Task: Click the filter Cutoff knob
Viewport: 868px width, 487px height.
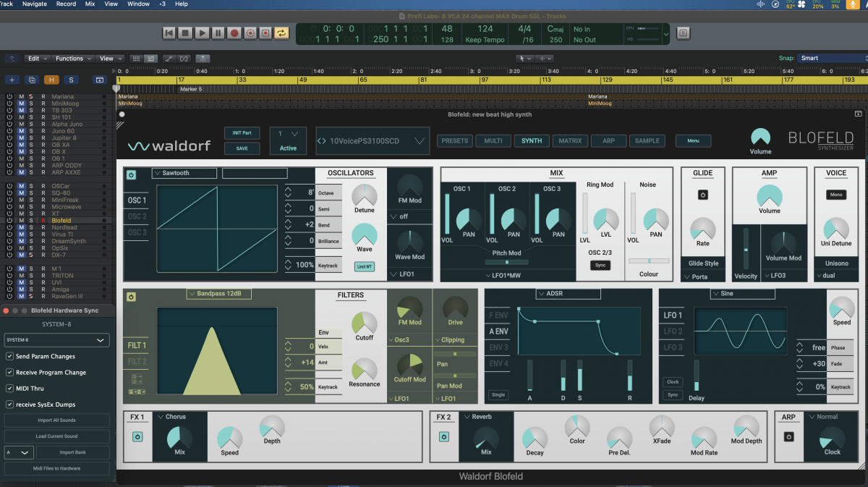Action: (365, 323)
